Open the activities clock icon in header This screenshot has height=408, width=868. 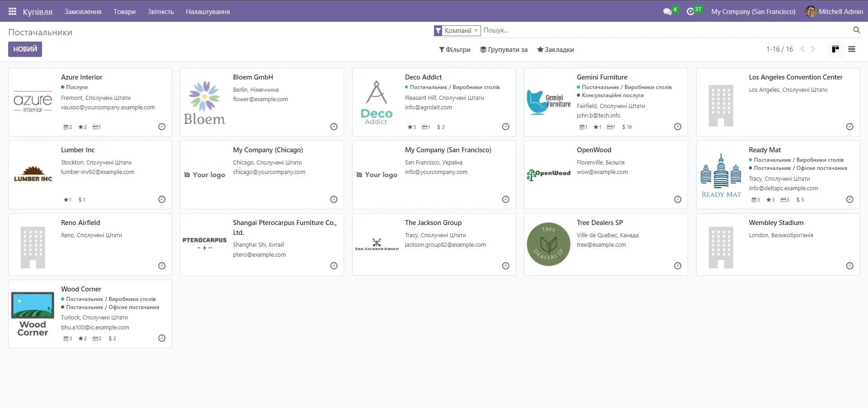click(690, 11)
